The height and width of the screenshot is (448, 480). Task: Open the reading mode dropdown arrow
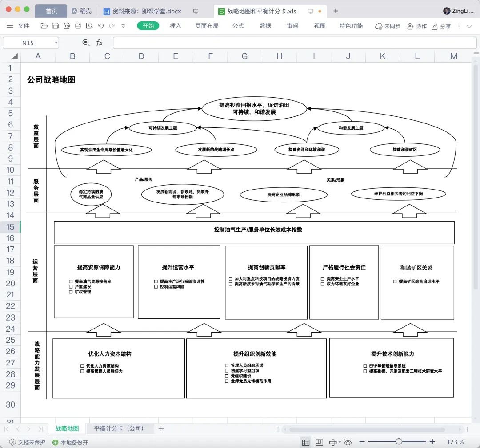[x=339, y=442]
